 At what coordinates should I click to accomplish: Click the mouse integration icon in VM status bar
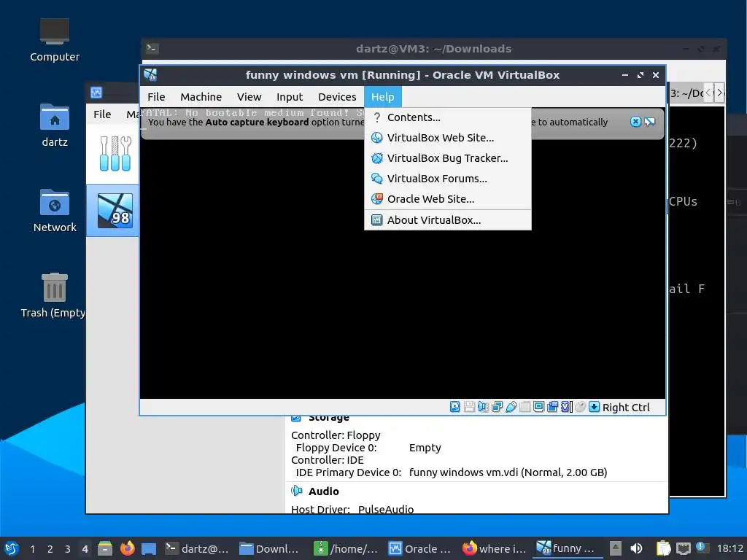pyautogui.click(x=580, y=407)
